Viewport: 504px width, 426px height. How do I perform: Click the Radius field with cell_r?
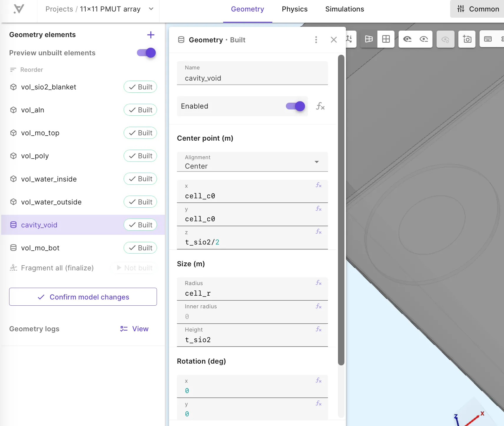point(252,289)
